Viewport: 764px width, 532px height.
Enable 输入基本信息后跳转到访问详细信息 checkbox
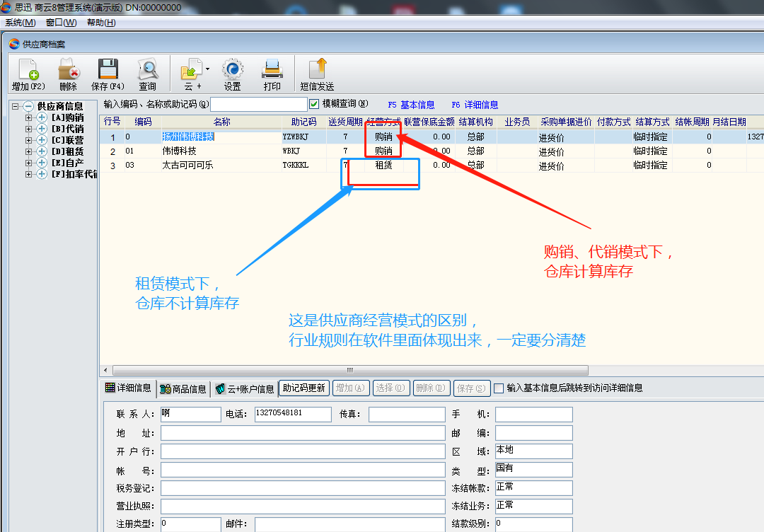(x=499, y=388)
